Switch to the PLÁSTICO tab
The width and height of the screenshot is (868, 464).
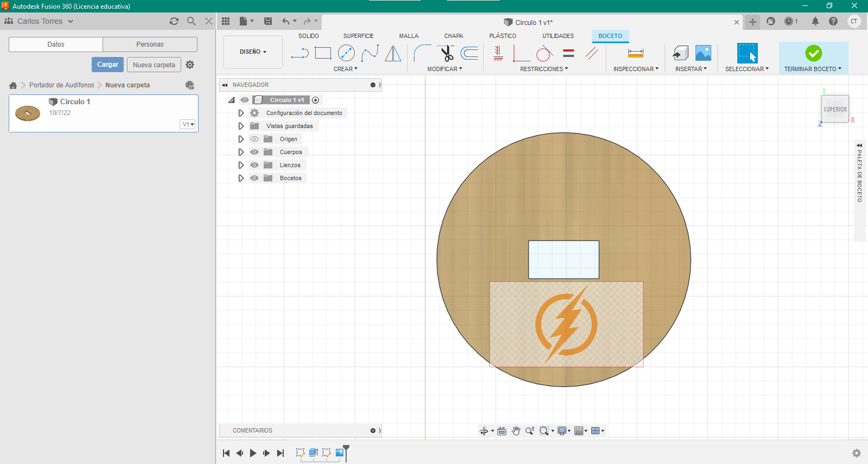503,36
